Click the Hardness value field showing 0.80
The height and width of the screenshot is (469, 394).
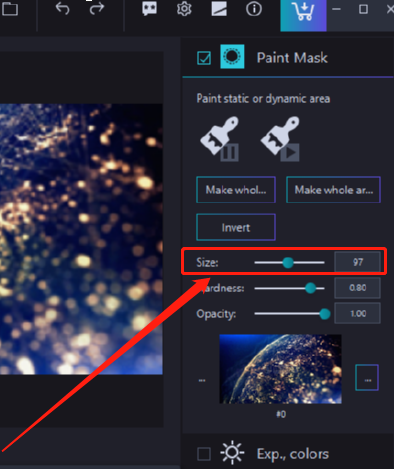tap(357, 287)
